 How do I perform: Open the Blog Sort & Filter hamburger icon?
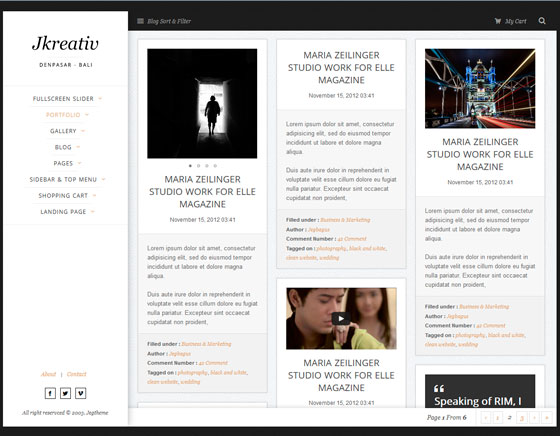tap(140, 21)
